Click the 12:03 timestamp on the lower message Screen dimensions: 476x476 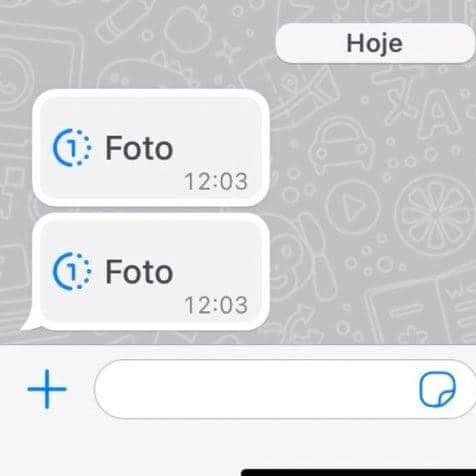tap(216, 305)
